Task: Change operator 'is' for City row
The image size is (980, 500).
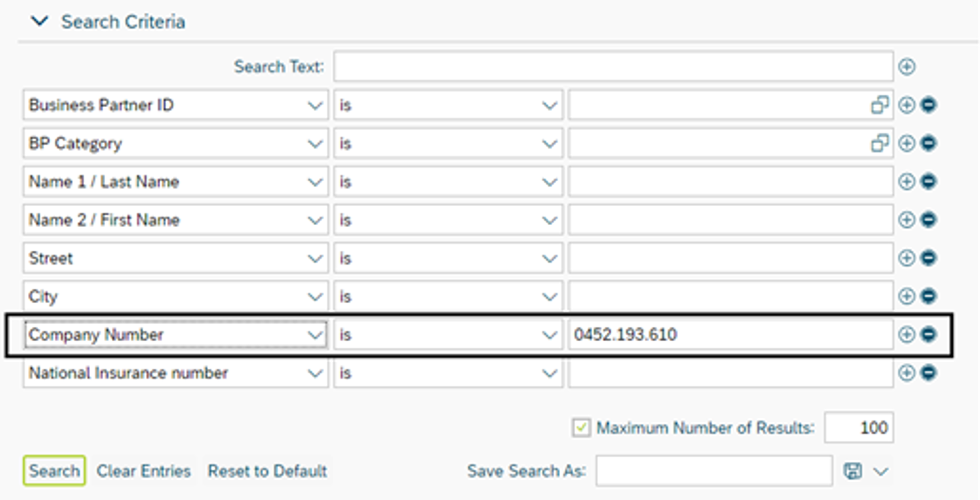Action: pyautogui.click(x=448, y=296)
